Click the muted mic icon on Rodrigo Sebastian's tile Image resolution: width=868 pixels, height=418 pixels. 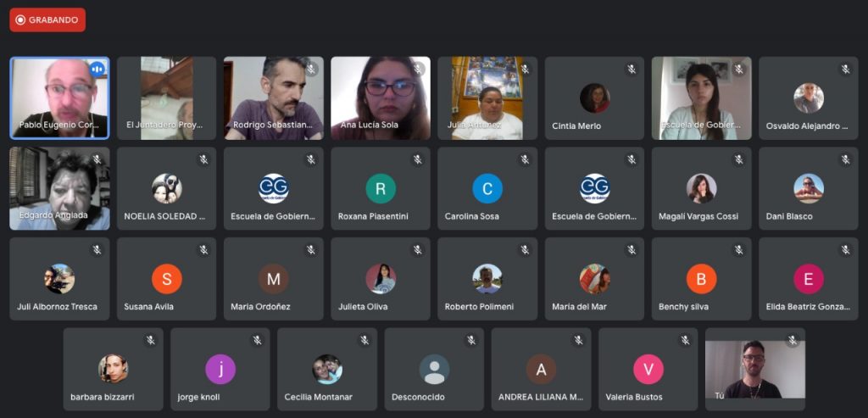[310, 69]
